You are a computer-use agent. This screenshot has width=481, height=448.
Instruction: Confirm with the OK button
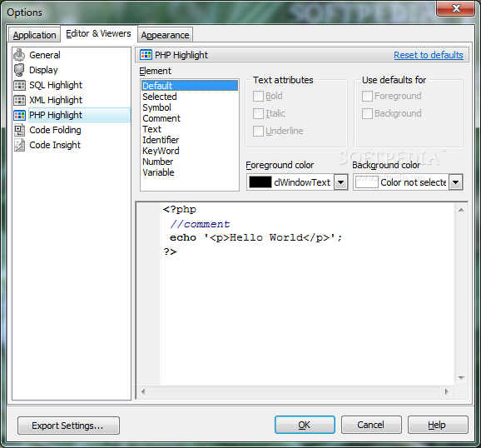(305, 425)
